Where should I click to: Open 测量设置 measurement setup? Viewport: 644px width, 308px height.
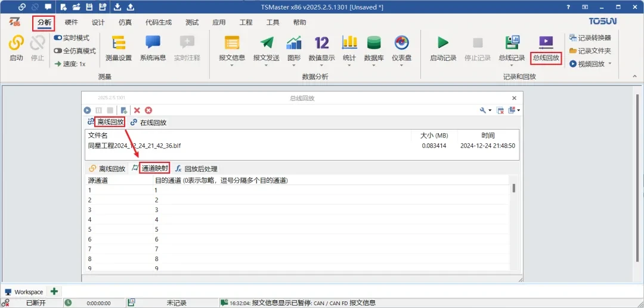click(x=118, y=47)
